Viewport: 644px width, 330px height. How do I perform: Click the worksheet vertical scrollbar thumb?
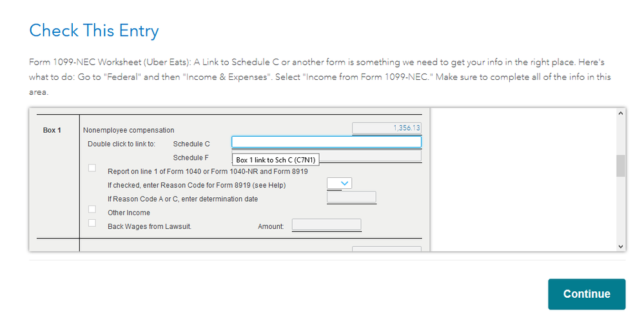pos(621,166)
